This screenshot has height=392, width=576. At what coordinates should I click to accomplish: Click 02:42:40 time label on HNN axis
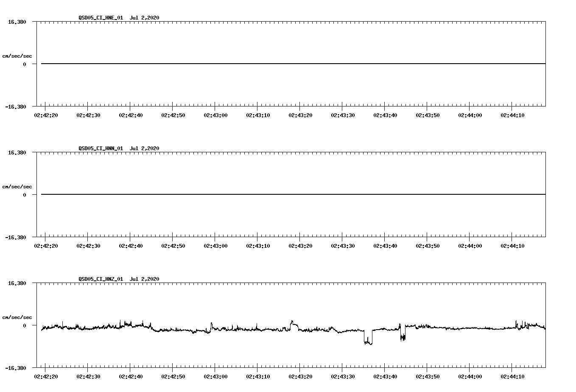[131, 246]
